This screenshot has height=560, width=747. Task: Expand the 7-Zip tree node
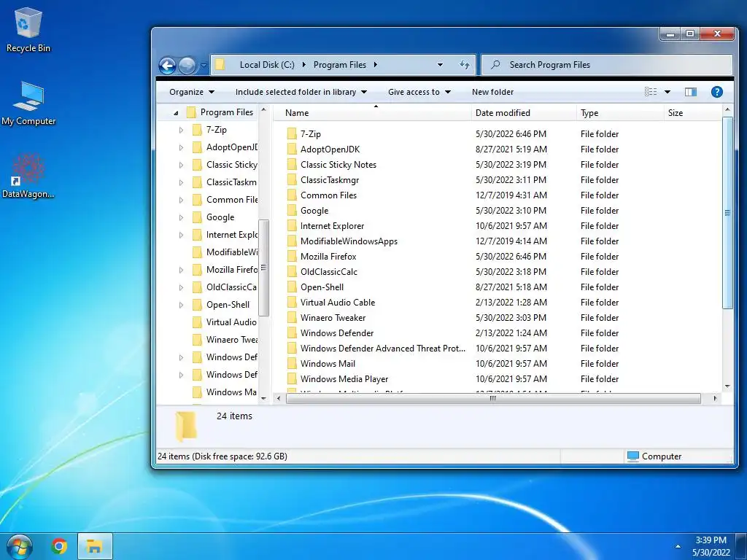181,130
